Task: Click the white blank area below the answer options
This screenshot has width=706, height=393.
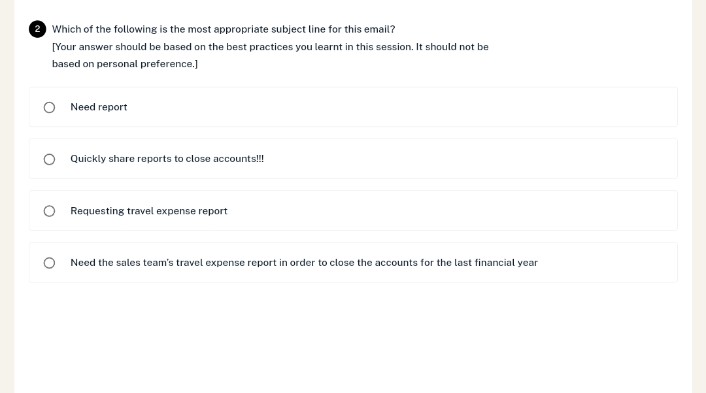Action: point(353,338)
